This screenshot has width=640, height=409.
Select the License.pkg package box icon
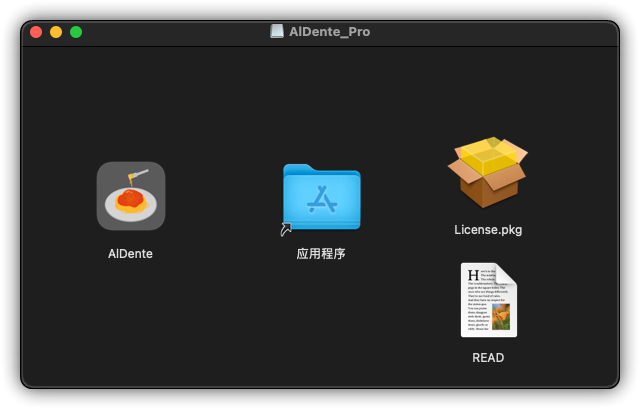[488, 173]
